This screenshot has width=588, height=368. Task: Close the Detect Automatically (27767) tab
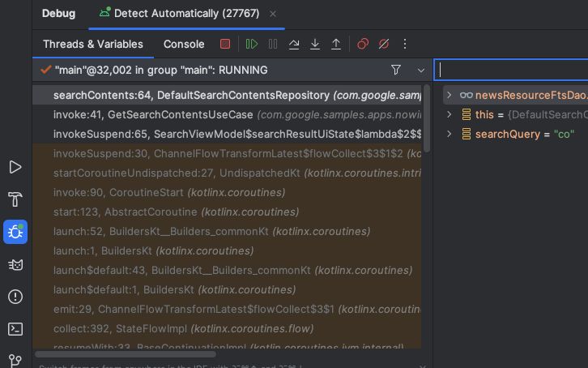tap(273, 14)
